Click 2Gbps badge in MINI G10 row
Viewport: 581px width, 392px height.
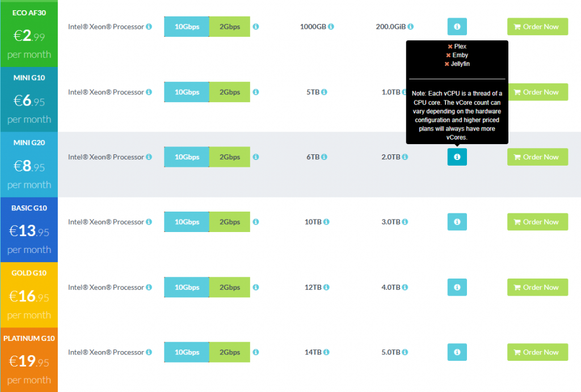point(230,92)
